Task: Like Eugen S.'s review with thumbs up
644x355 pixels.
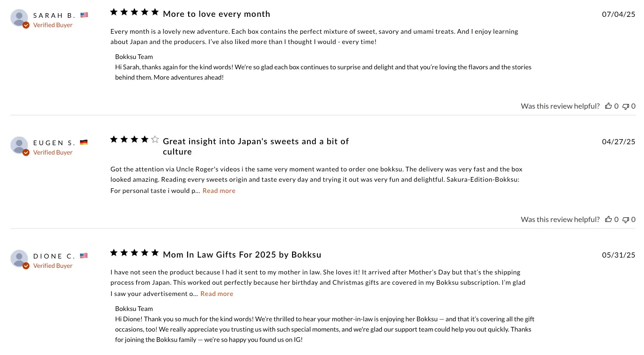Action: (608, 219)
